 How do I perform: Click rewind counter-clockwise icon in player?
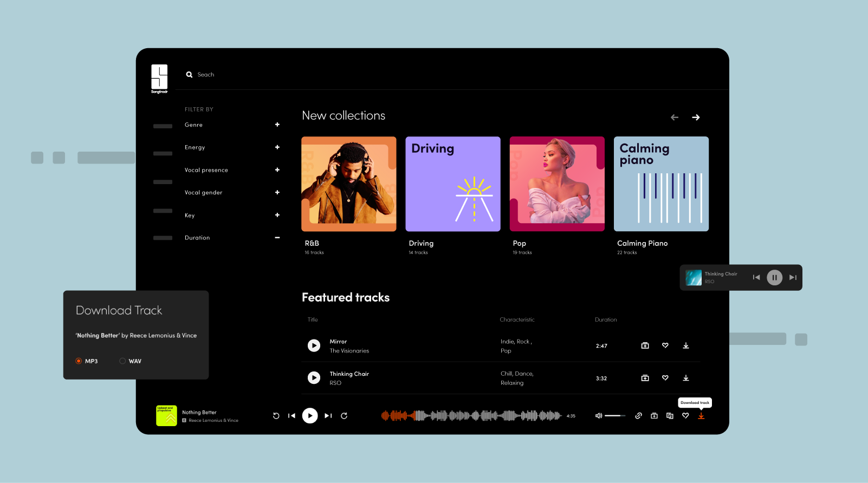(276, 416)
